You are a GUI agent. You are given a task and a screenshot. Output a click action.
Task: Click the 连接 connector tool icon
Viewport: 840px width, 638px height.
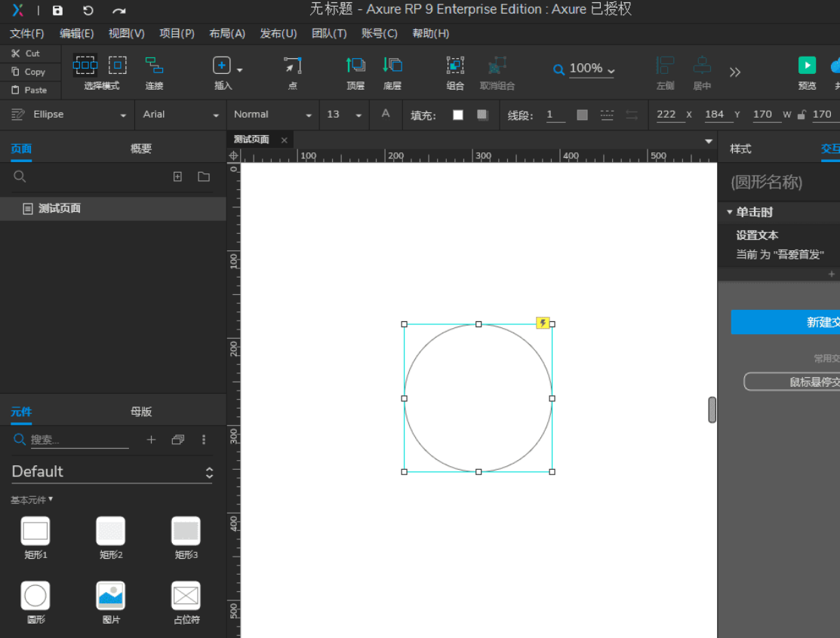click(154, 66)
